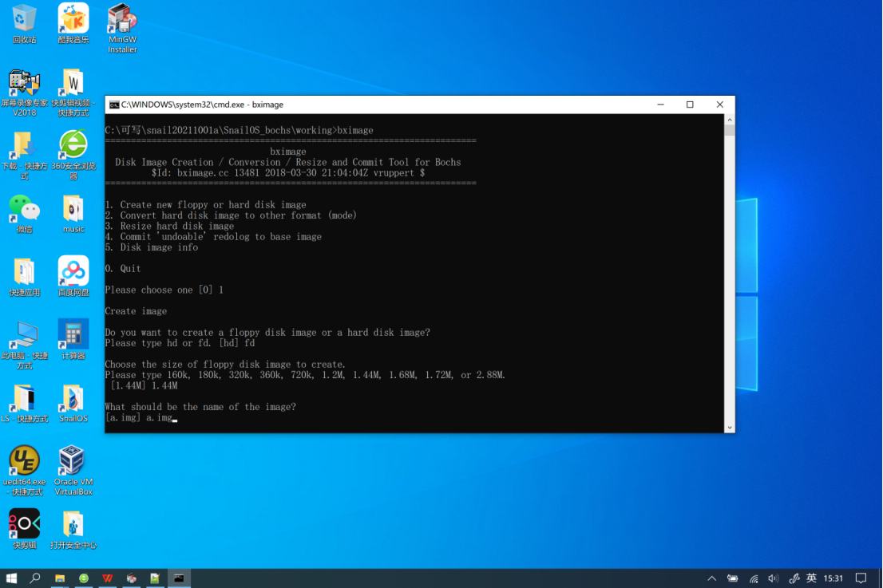Select the 此电脑 shortcut desktop icon
Screen dimensions: 883x588
(x=24, y=345)
